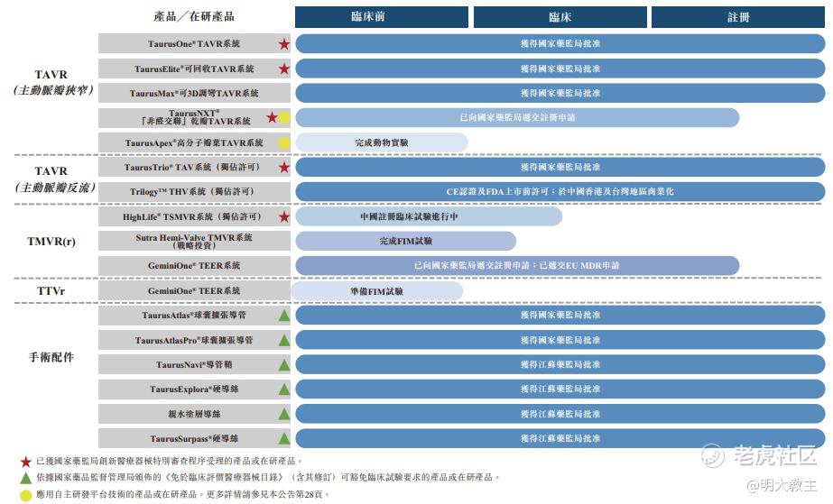Click the 完成FIM試驗 progress bar
Image resolution: width=833 pixels, height=504 pixels.
(406, 241)
